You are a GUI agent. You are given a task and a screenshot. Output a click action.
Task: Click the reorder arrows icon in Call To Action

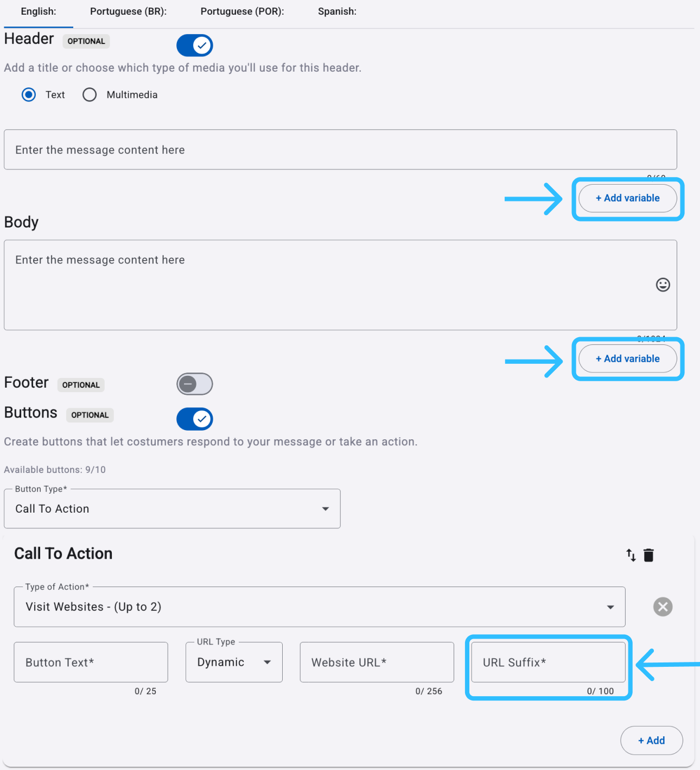pos(631,555)
